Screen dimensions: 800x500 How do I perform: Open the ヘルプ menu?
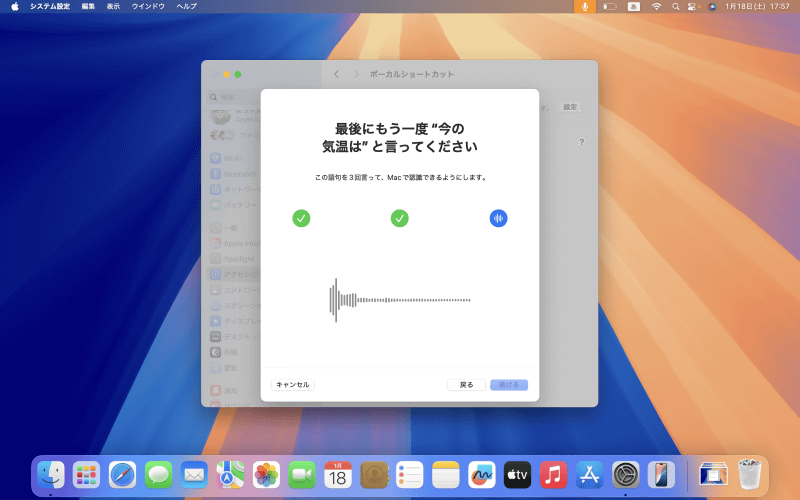186,7
